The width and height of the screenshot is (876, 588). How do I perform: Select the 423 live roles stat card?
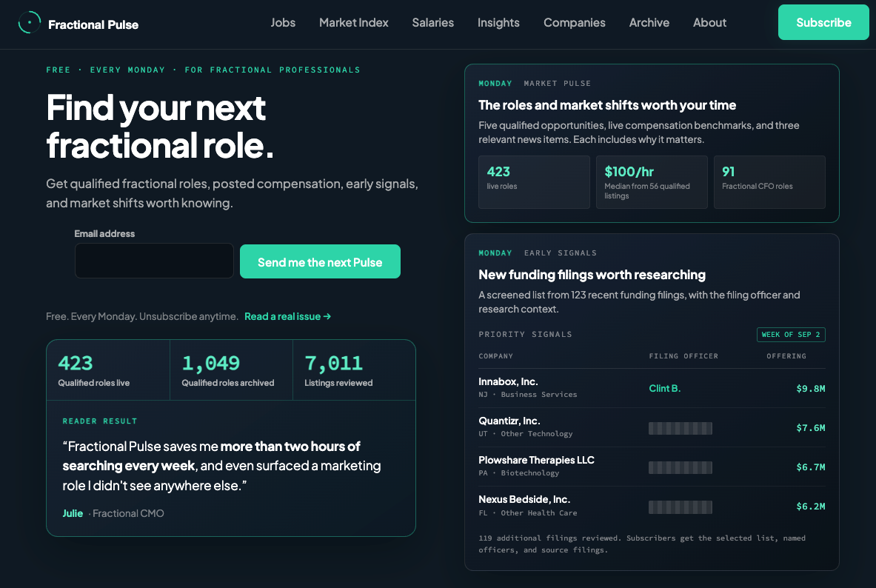coord(534,182)
